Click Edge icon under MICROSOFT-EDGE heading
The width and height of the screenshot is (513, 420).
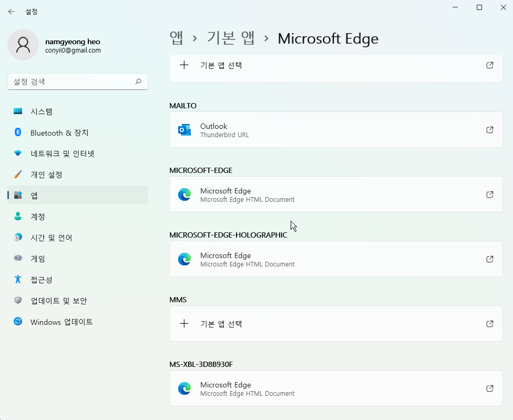tap(184, 194)
